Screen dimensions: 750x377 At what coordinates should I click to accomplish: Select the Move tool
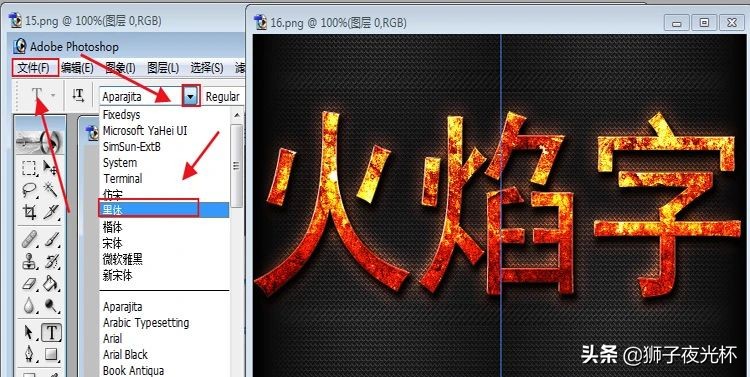pyautogui.click(x=51, y=168)
